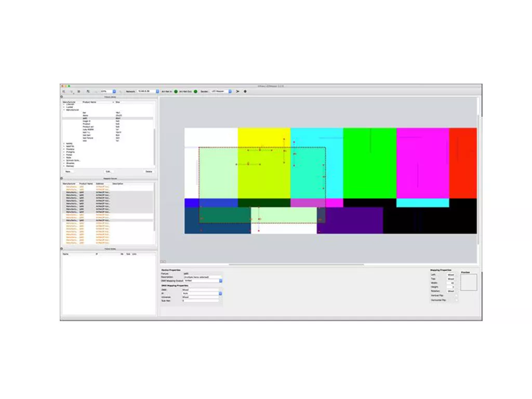Click the Delete button in Fixture Library

click(x=149, y=171)
